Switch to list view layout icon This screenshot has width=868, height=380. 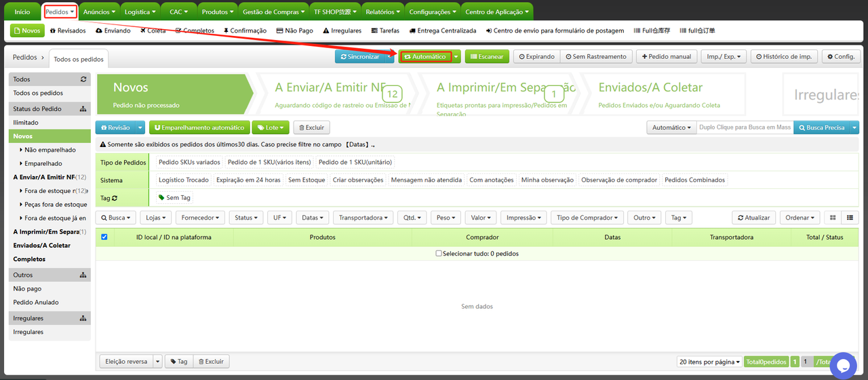pyautogui.click(x=850, y=217)
